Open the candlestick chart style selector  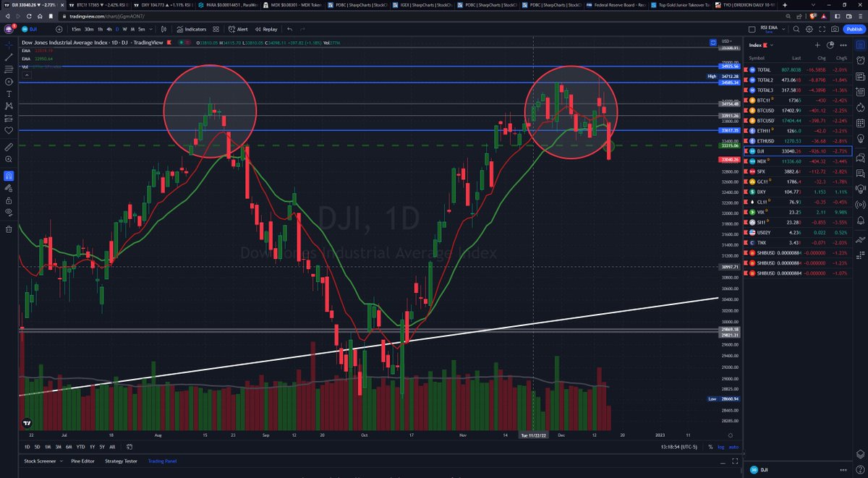tap(163, 29)
